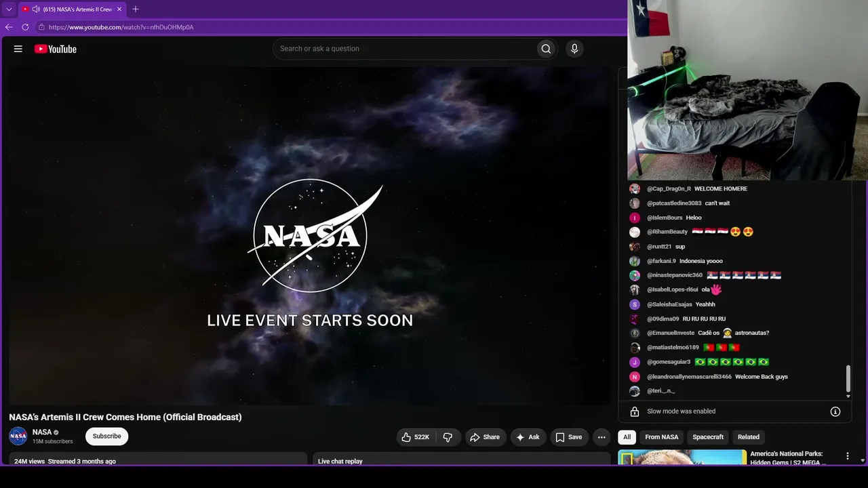Go back with the browser back arrow
The width and height of the screenshot is (868, 488).
[9, 27]
